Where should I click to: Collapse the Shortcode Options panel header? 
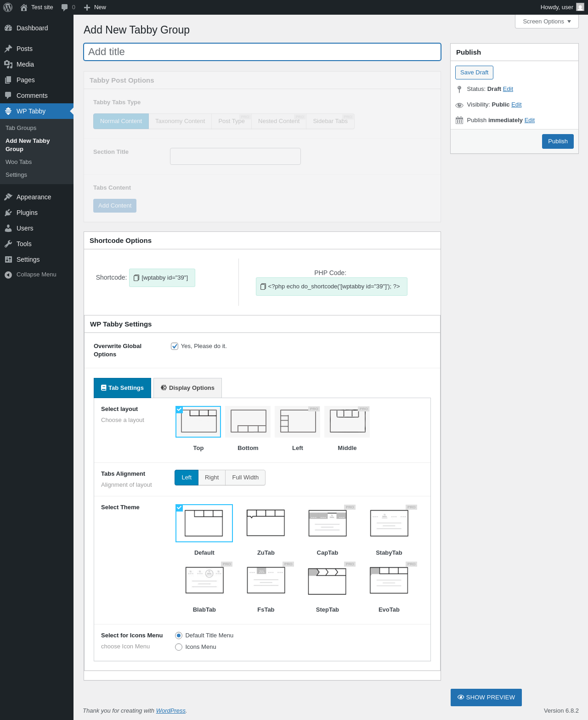pos(262,241)
